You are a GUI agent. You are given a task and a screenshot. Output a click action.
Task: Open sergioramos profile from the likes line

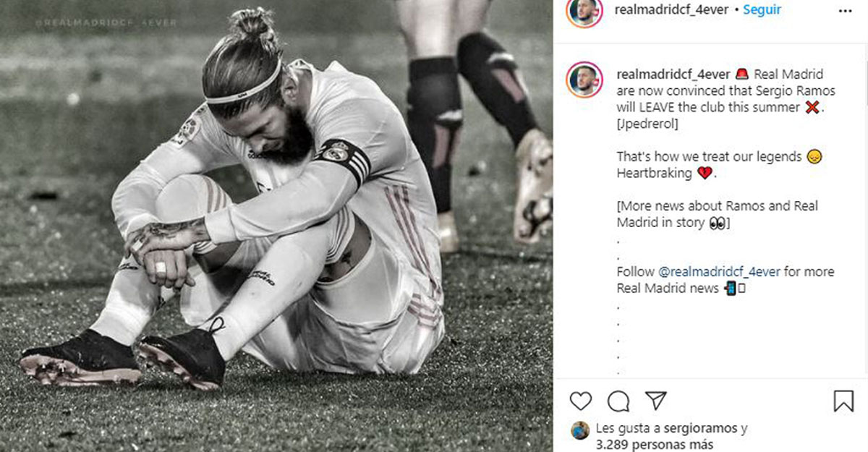(695, 428)
